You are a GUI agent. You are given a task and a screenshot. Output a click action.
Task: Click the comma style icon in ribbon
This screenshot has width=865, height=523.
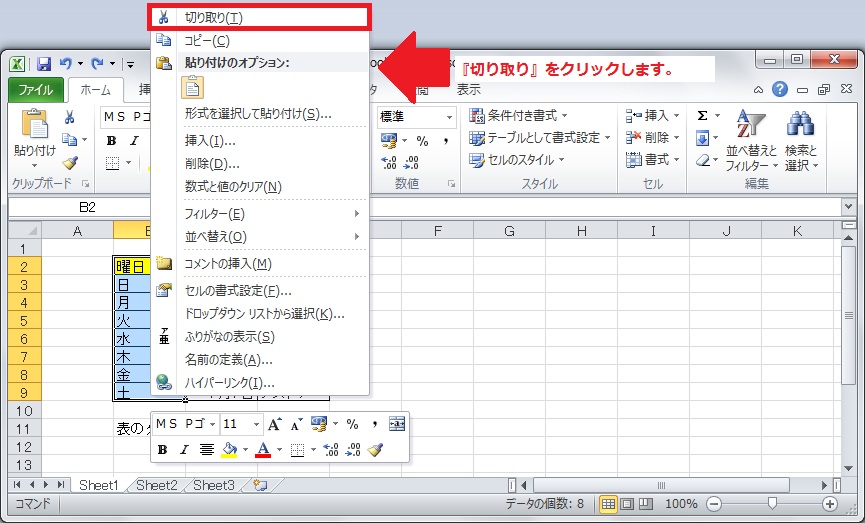tap(445, 141)
